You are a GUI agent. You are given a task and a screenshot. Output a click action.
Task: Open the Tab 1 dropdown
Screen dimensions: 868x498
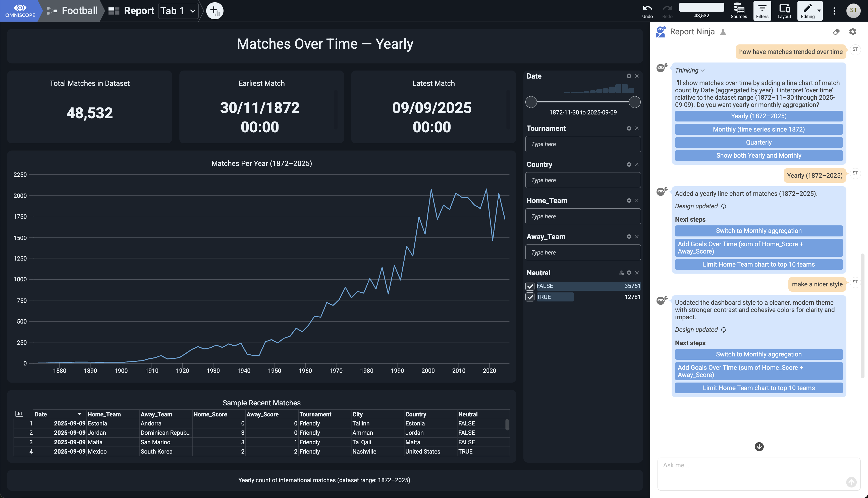point(178,11)
